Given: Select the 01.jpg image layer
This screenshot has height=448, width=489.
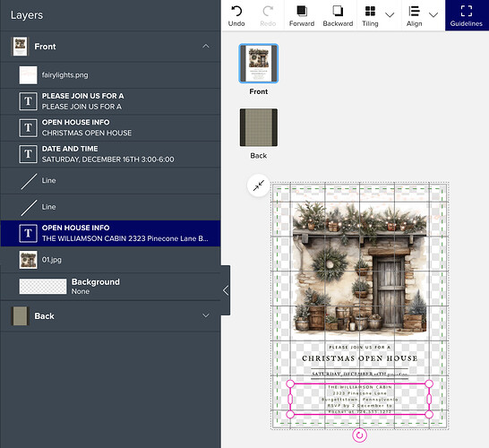Looking at the screenshot, I should pos(110,260).
